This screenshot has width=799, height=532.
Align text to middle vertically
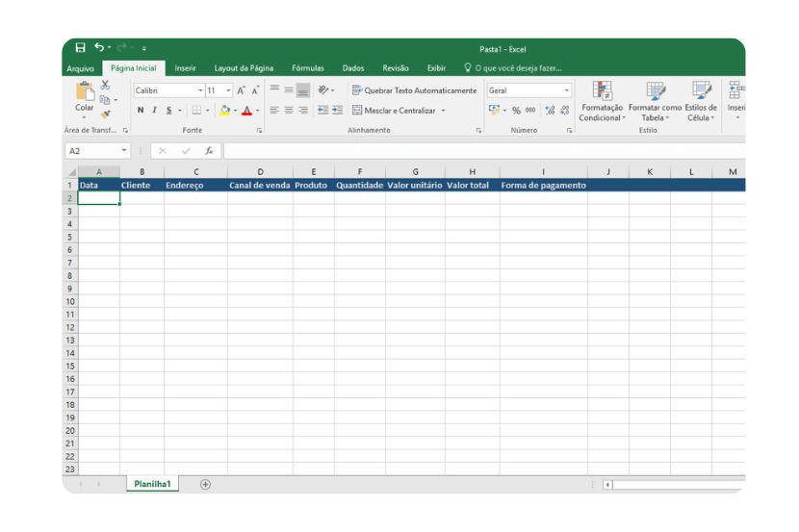coord(289,90)
